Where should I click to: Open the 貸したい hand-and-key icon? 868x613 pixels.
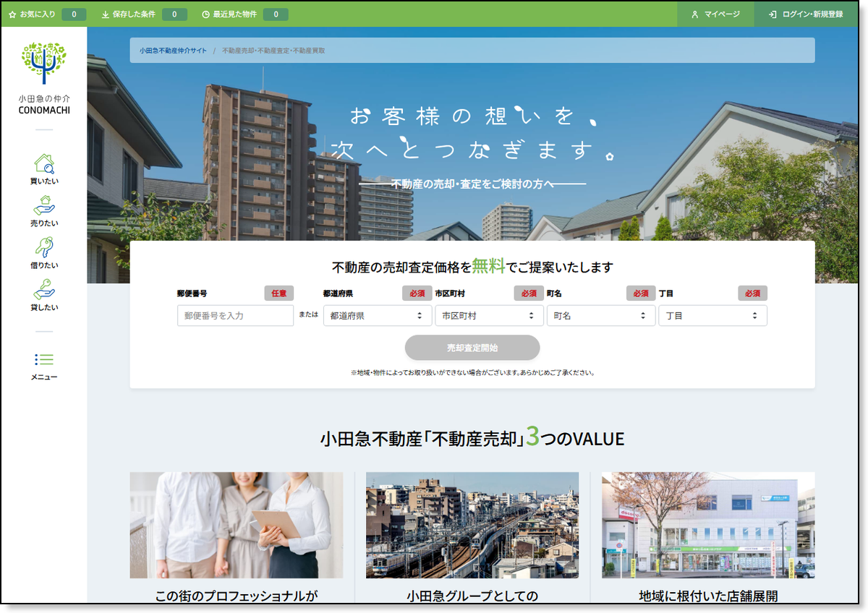point(44,290)
